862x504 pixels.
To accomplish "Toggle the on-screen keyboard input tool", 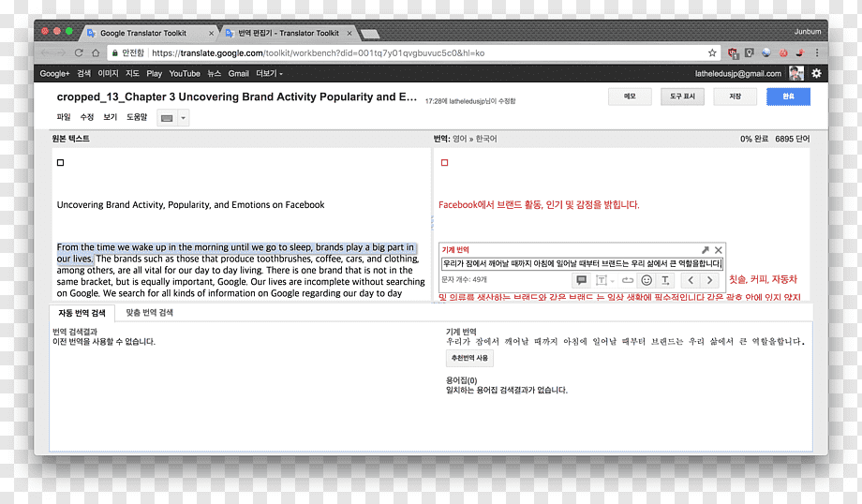I will 167,118.
